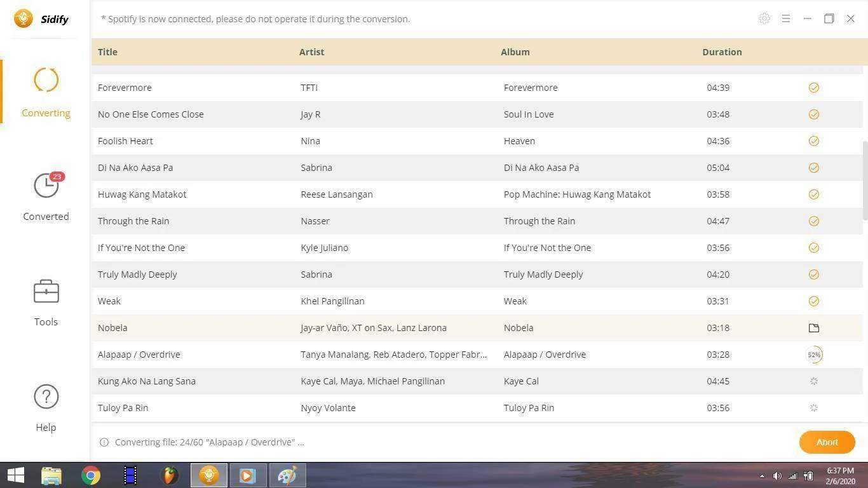Switch to Sidify taskbar button
This screenshot has height=488, width=868.
(x=209, y=475)
